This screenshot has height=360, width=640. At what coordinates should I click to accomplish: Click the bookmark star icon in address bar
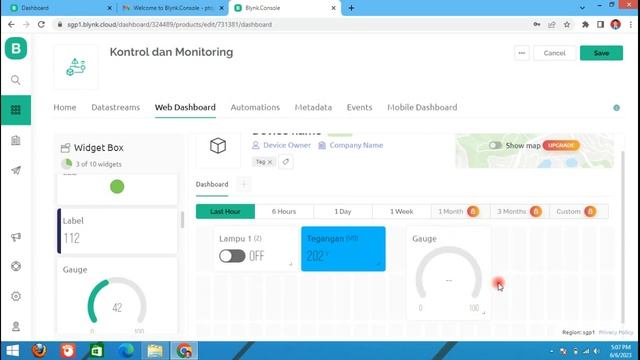point(567,24)
